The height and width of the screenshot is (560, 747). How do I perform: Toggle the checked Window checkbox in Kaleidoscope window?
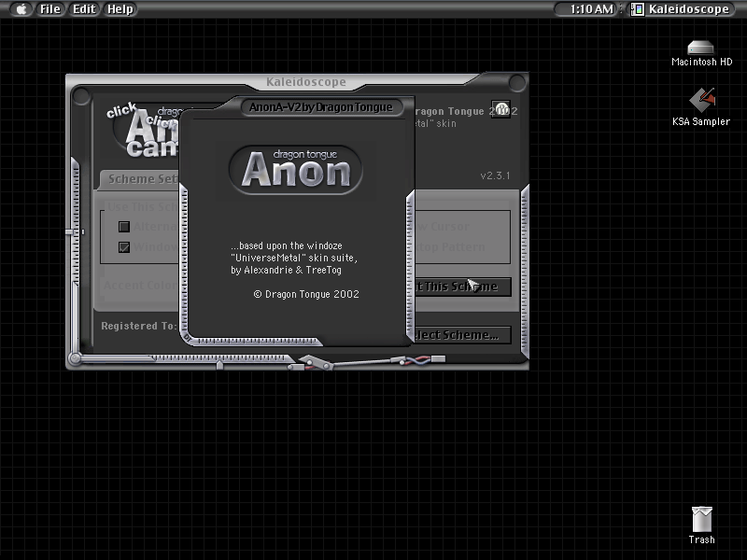pyautogui.click(x=124, y=247)
